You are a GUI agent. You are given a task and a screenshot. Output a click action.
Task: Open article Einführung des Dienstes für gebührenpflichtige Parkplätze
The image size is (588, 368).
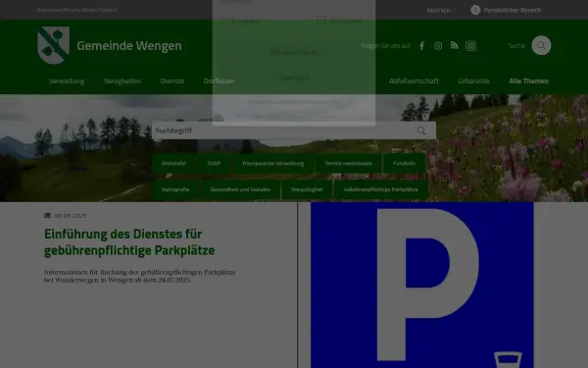pyautogui.click(x=129, y=241)
